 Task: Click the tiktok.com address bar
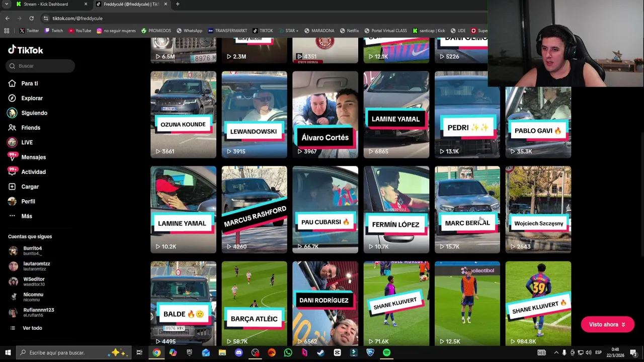pyautogui.click(x=262, y=18)
